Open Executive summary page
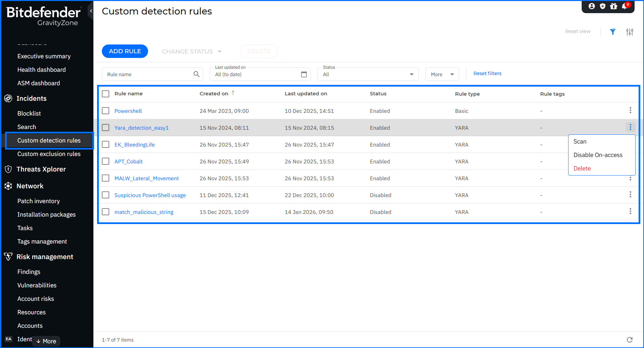The width and height of the screenshot is (644, 348). click(x=44, y=56)
